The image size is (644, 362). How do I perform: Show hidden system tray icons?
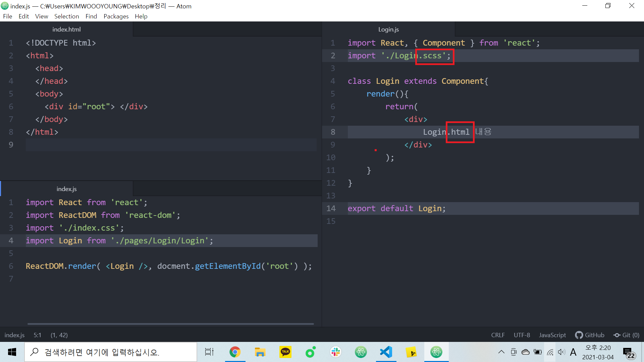coord(501,352)
